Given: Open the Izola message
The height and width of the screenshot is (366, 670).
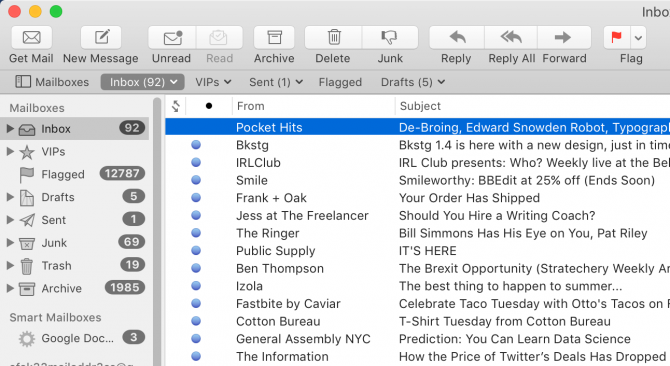Looking at the screenshot, I should click(x=417, y=286).
